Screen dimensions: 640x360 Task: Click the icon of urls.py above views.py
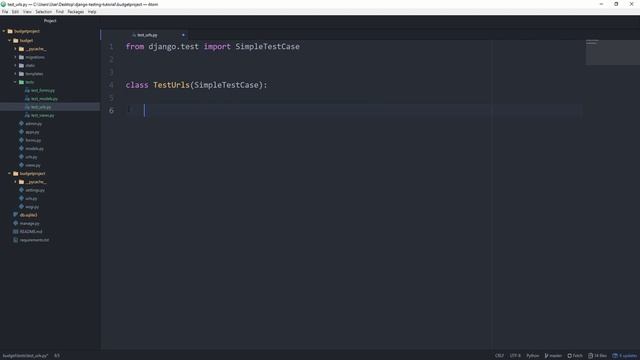(x=22, y=157)
